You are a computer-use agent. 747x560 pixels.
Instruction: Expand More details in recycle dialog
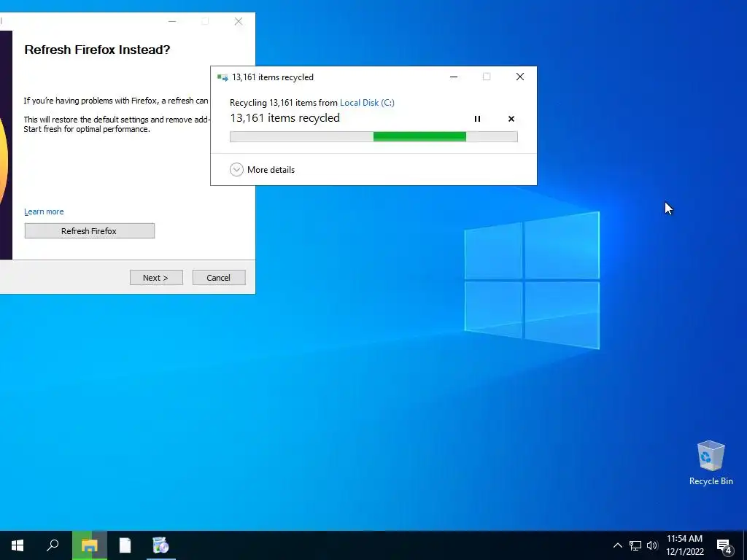pyautogui.click(x=263, y=169)
